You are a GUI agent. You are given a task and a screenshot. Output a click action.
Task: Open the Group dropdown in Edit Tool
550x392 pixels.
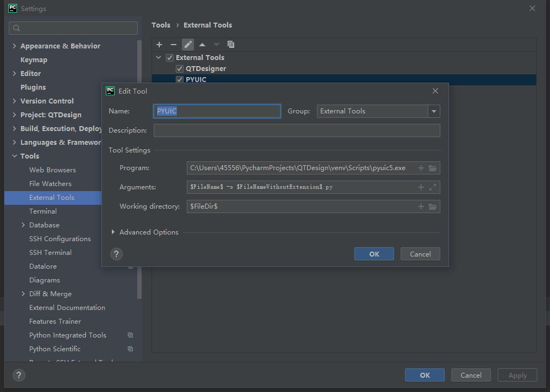434,111
